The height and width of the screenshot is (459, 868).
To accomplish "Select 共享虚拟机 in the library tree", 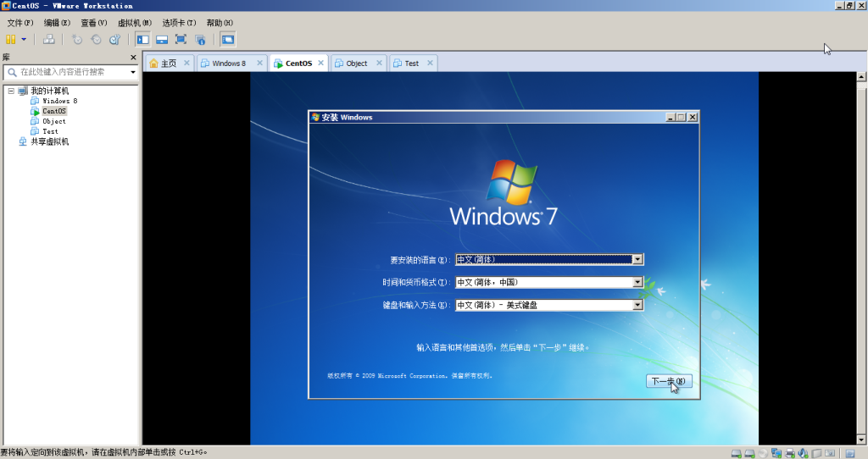I will [49, 141].
